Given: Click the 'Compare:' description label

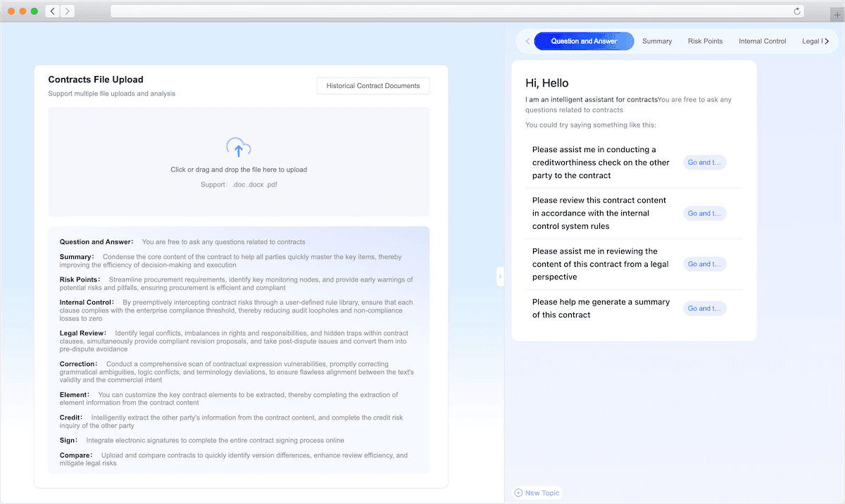Looking at the screenshot, I should click(77, 455).
